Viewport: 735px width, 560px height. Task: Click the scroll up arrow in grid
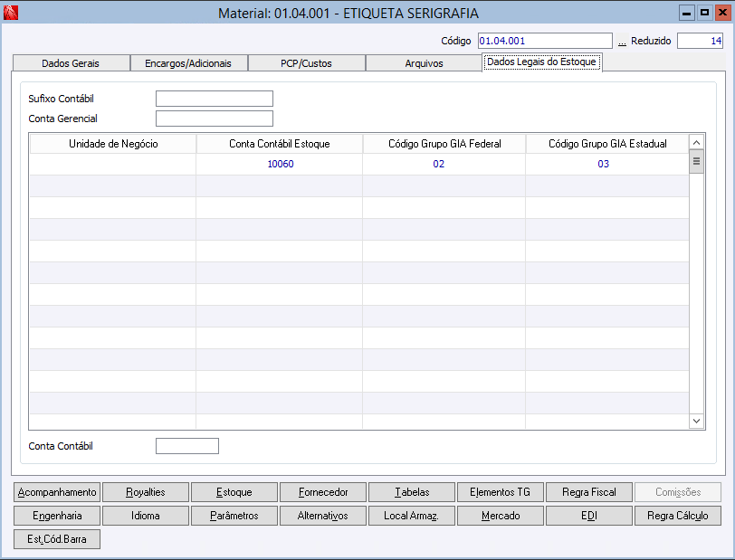(x=696, y=142)
